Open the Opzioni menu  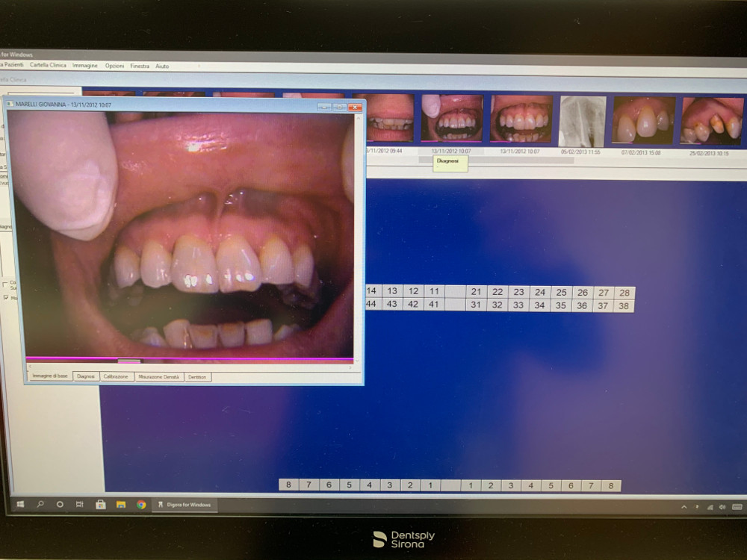pyautogui.click(x=114, y=66)
